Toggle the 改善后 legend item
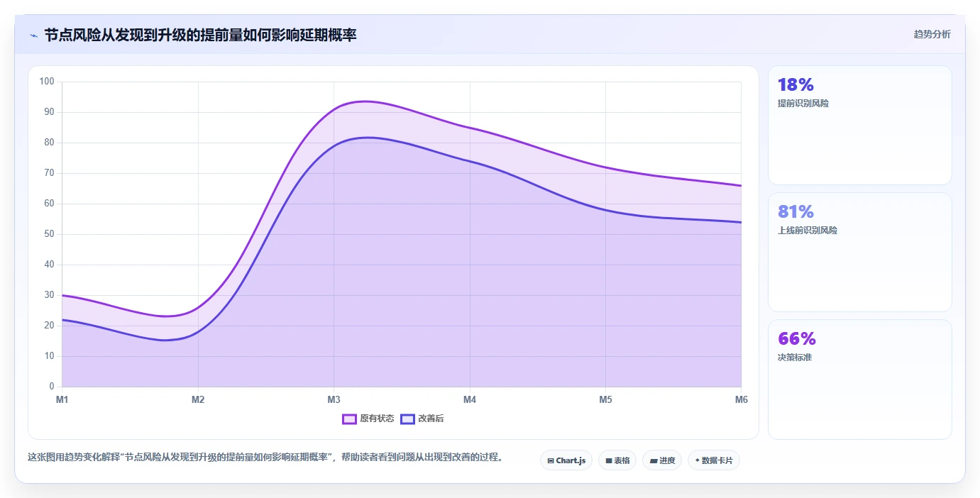 coord(422,419)
